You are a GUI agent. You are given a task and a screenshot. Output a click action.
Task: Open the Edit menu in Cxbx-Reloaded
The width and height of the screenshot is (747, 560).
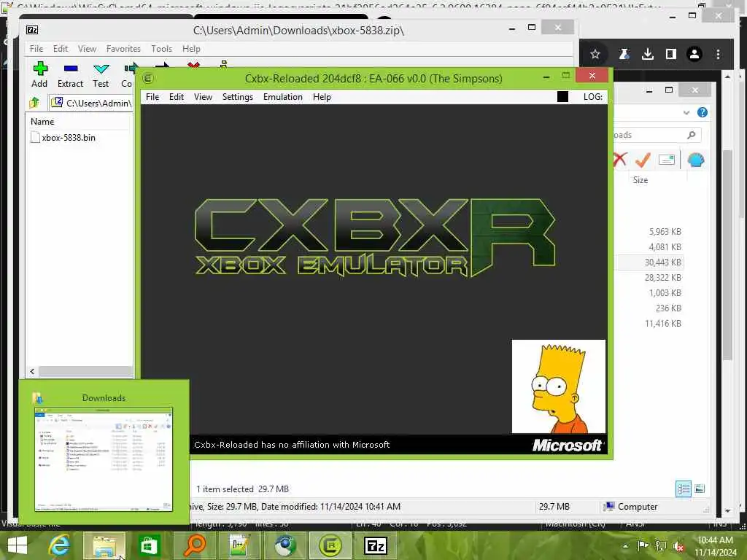(177, 97)
